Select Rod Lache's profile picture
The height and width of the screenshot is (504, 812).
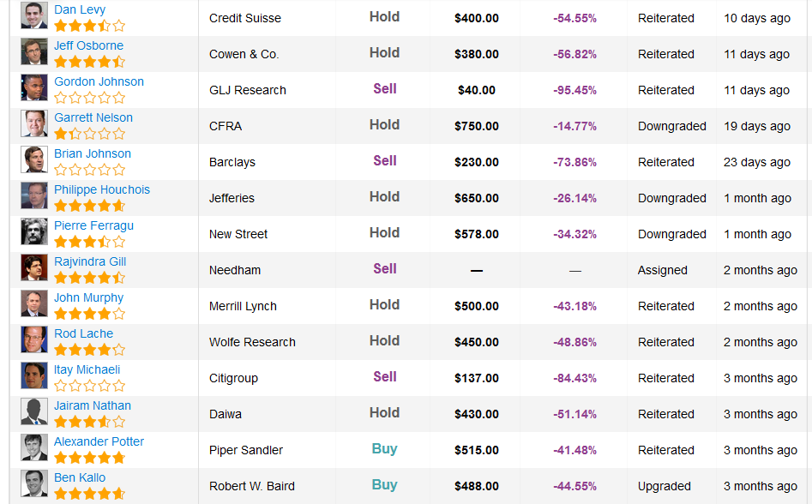pos(34,339)
